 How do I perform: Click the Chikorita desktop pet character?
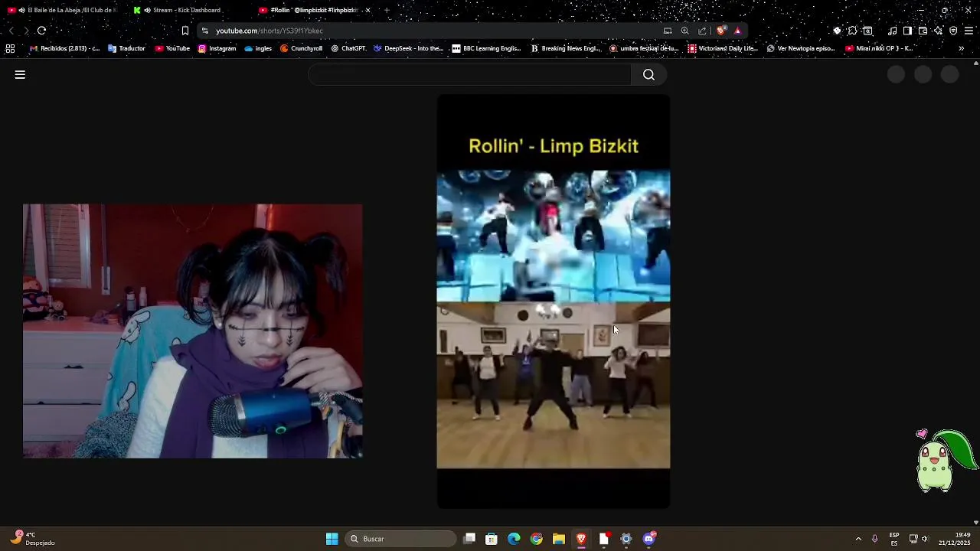(x=946, y=461)
